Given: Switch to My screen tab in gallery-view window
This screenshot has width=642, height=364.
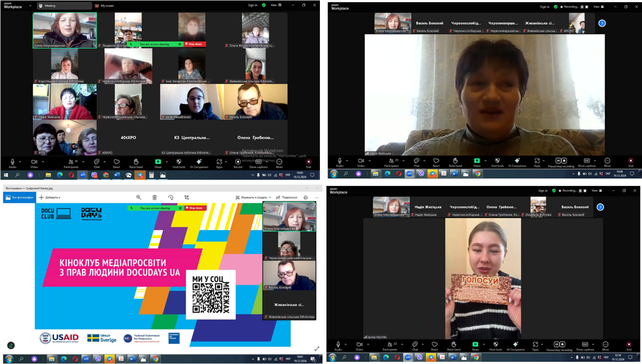Looking at the screenshot, I should (104, 5).
